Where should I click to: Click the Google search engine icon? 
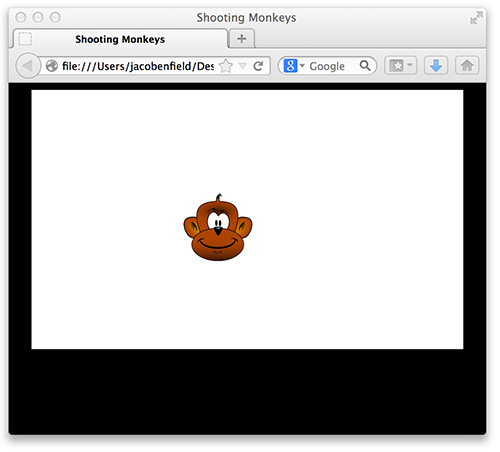[x=290, y=66]
